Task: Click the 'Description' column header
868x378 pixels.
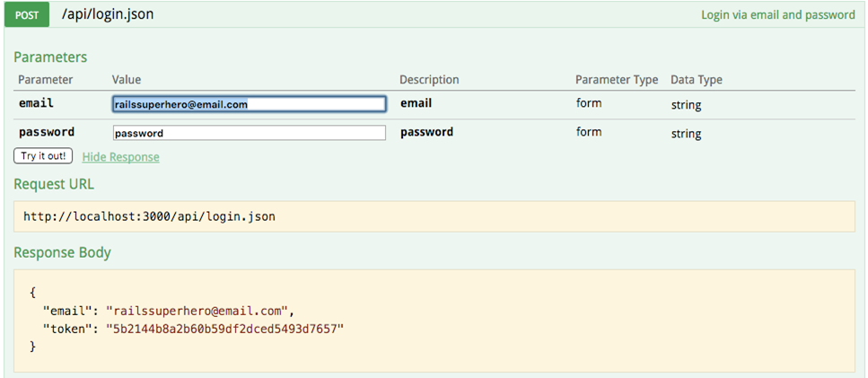Action: pyautogui.click(x=429, y=80)
